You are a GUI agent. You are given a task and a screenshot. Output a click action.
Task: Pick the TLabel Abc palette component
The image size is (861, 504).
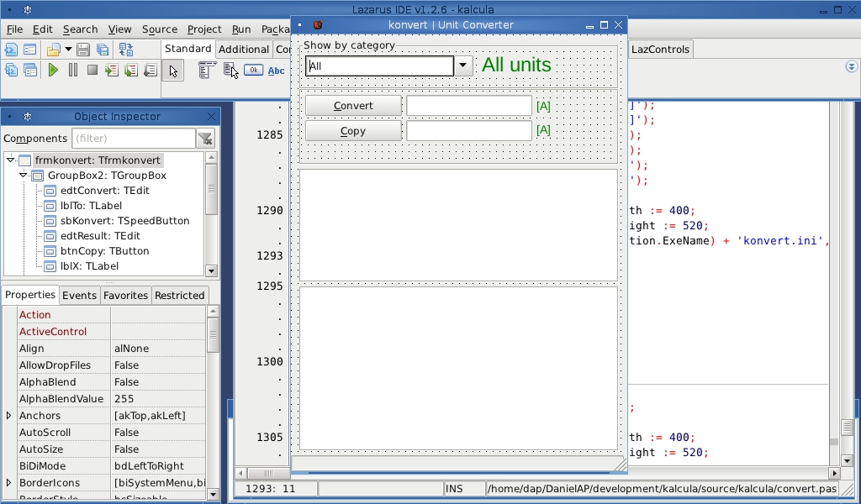coord(276,71)
